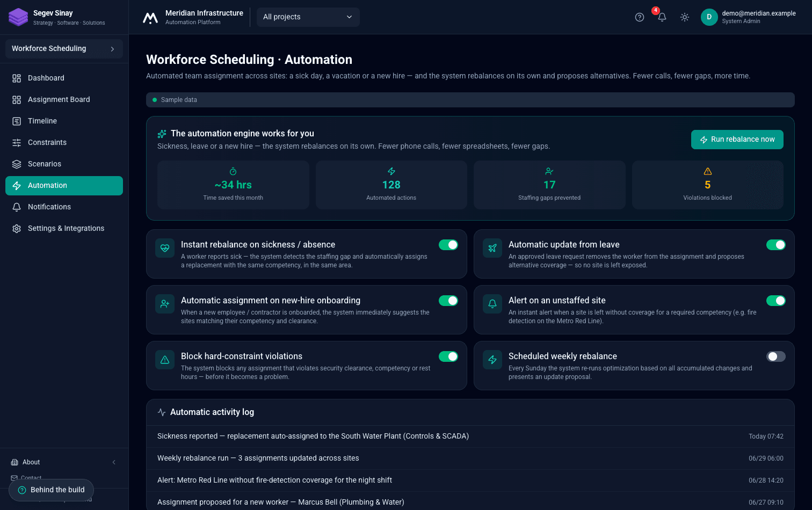
Task: Click the triangle icon for hard-constraint violations
Action: pyautogui.click(x=165, y=360)
